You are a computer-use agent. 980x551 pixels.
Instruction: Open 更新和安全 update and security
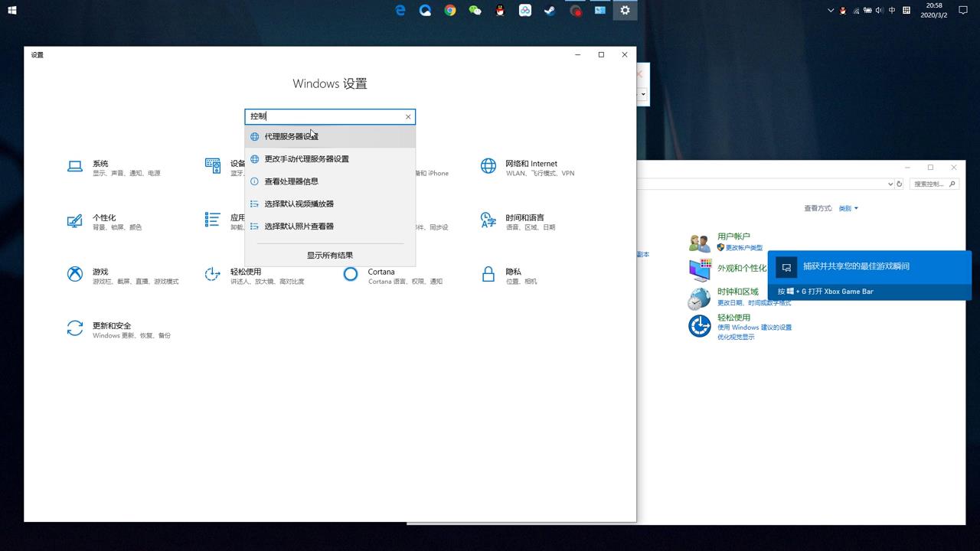[x=119, y=330]
